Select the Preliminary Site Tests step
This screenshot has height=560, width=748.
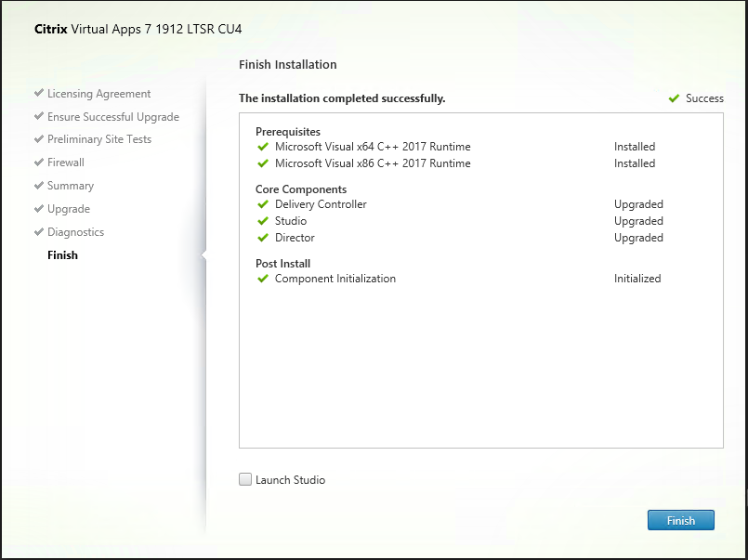click(99, 139)
